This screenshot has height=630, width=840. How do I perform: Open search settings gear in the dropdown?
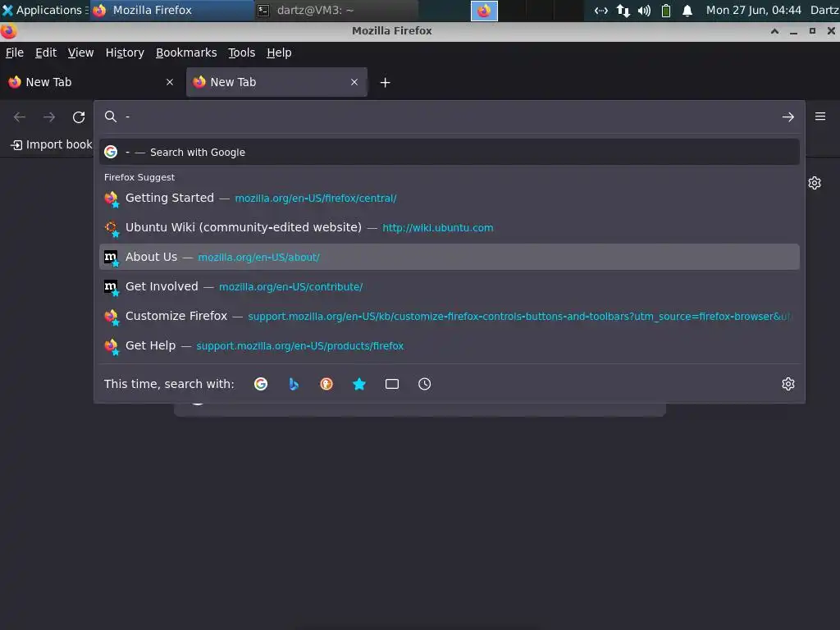click(x=787, y=384)
